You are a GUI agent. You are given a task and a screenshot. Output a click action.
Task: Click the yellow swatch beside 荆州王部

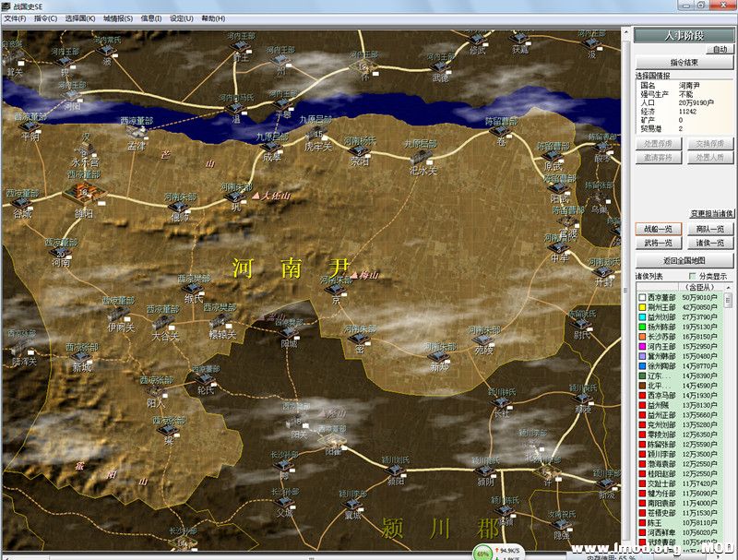(640, 307)
